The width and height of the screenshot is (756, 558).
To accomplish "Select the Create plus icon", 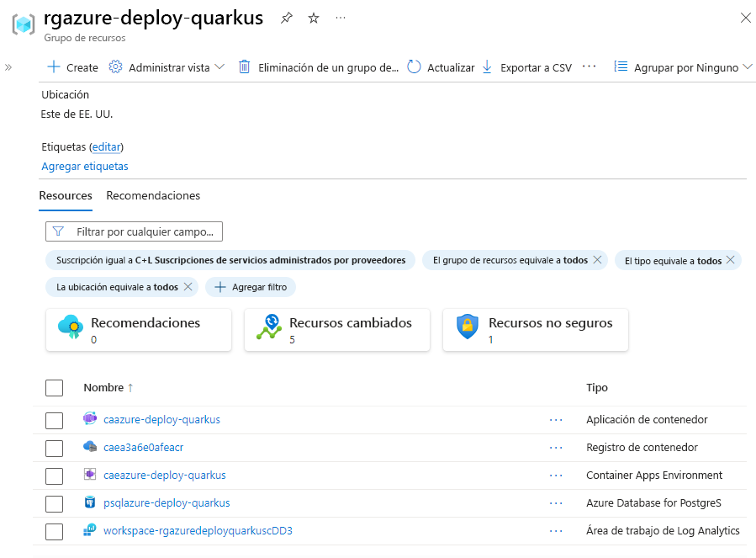I will 54,67.
